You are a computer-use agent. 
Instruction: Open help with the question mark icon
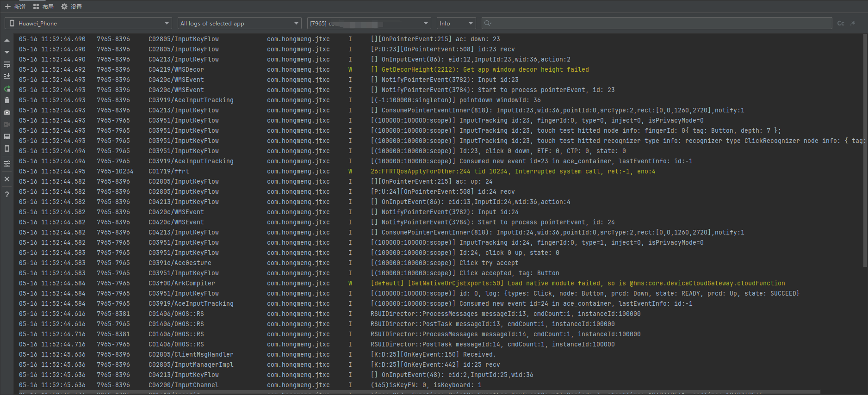click(7, 194)
